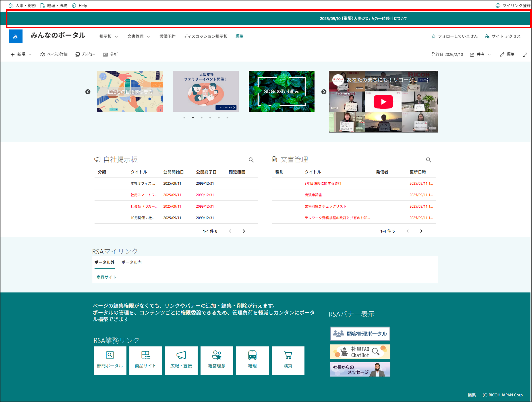Go to next page of 自社掲示板
The width and height of the screenshot is (532, 402).
(x=244, y=231)
